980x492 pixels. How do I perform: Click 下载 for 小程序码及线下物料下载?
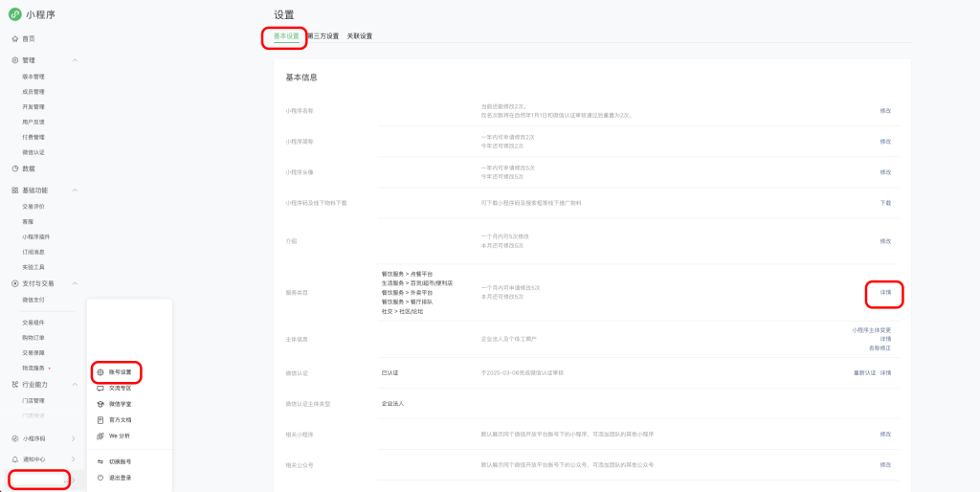(x=885, y=203)
